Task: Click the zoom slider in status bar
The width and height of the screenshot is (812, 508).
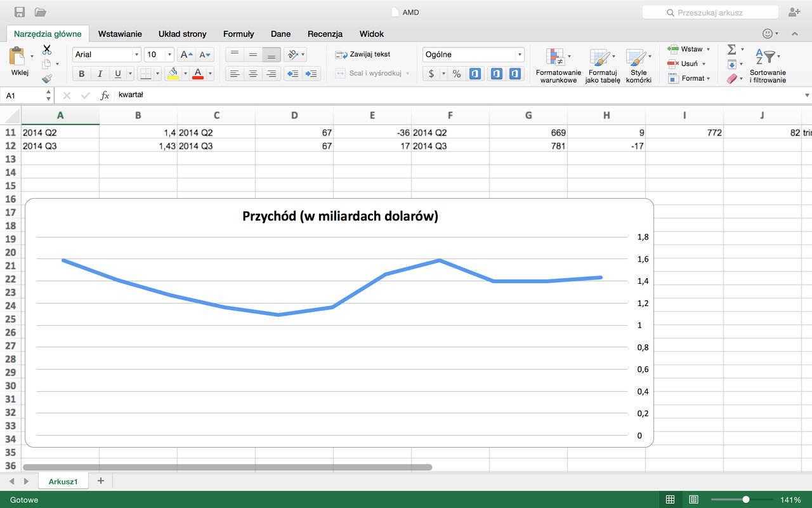Action: [745, 500]
